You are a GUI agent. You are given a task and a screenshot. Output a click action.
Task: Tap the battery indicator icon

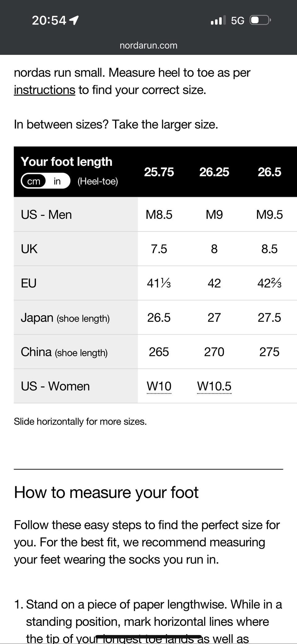point(260,20)
